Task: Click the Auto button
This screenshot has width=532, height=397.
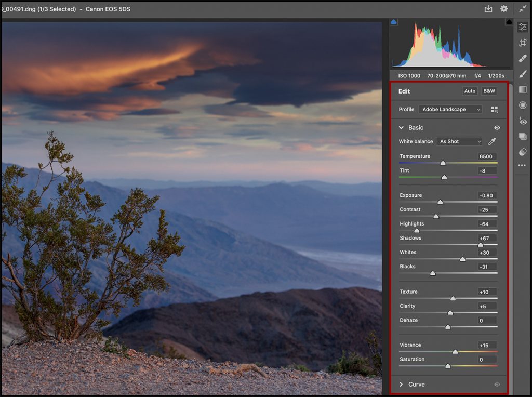Action: coord(470,91)
